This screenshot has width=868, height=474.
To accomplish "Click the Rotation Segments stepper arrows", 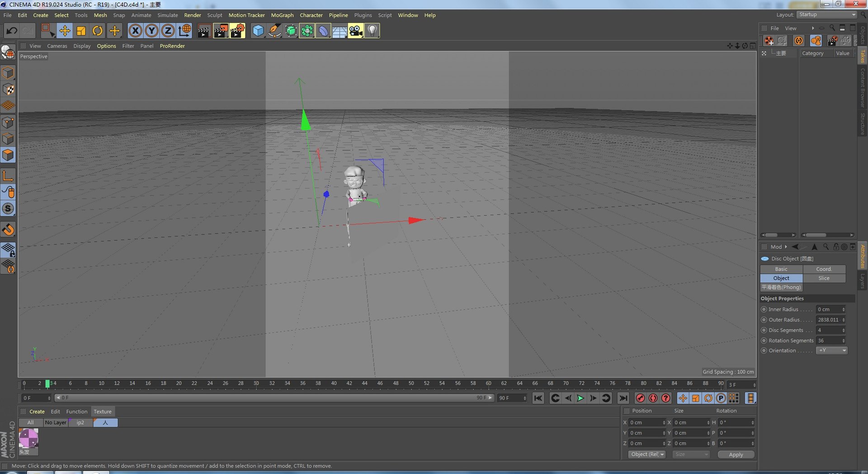I will [x=844, y=341].
